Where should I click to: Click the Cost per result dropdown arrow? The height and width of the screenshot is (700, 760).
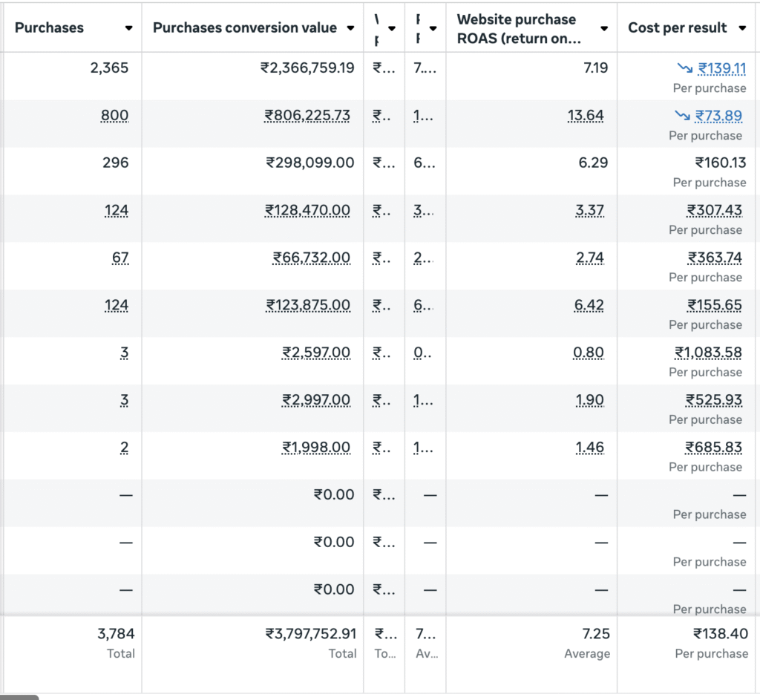click(742, 28)
